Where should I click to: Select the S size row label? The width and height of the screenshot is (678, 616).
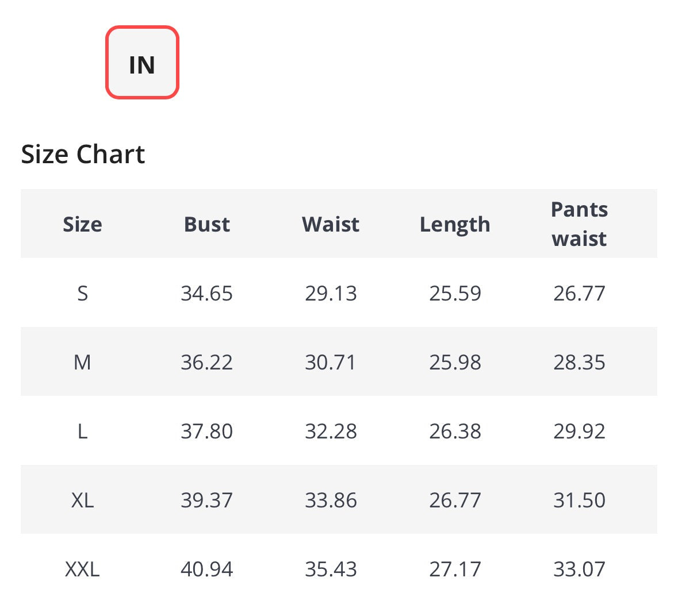[82, 293]
